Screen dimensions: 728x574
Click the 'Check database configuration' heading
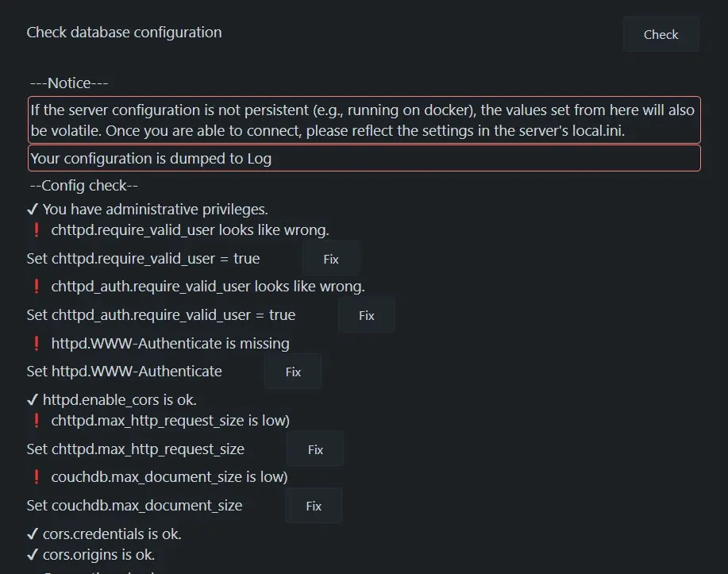tap(125, 33)
